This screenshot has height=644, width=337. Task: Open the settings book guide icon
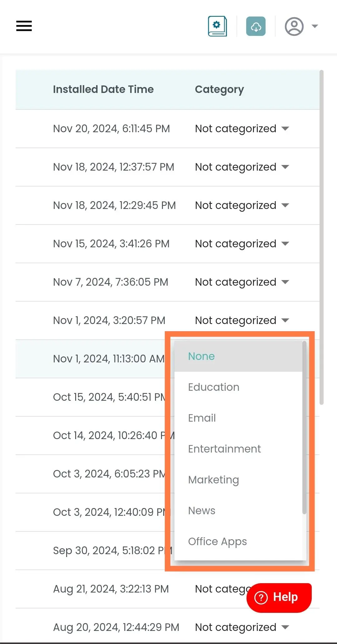pyautogui.click(x=217, y=26)
